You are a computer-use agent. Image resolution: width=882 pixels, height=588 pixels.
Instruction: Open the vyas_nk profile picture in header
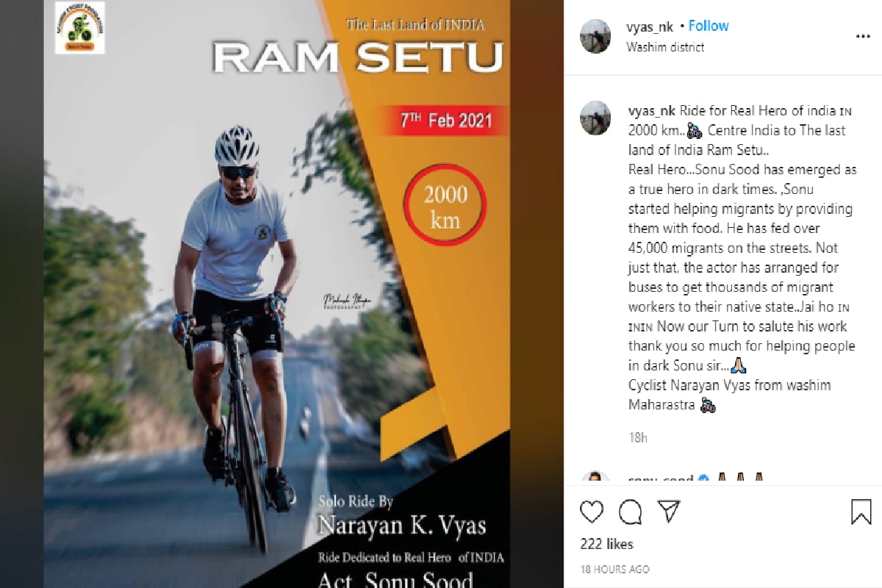pyautogui.click(x=595, y=36)
